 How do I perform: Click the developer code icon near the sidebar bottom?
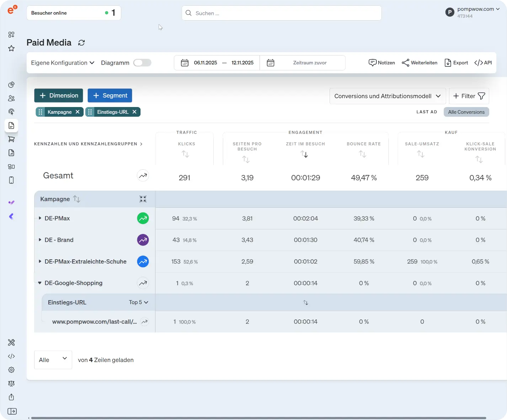11,356
